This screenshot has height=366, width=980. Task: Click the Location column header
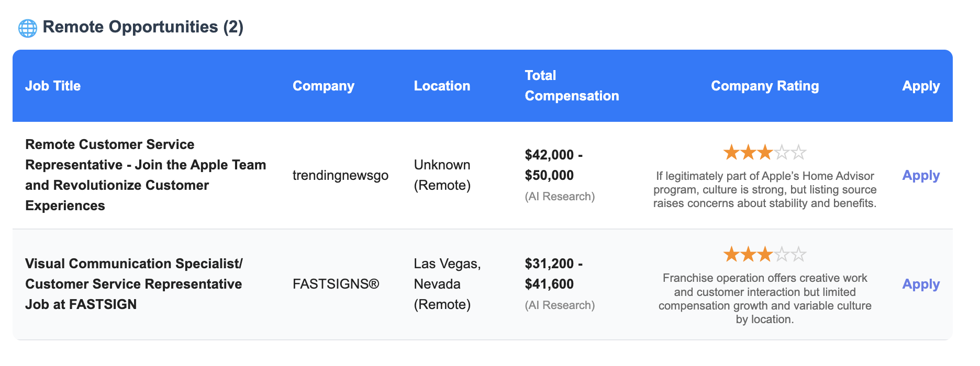(x=442, y=86)
